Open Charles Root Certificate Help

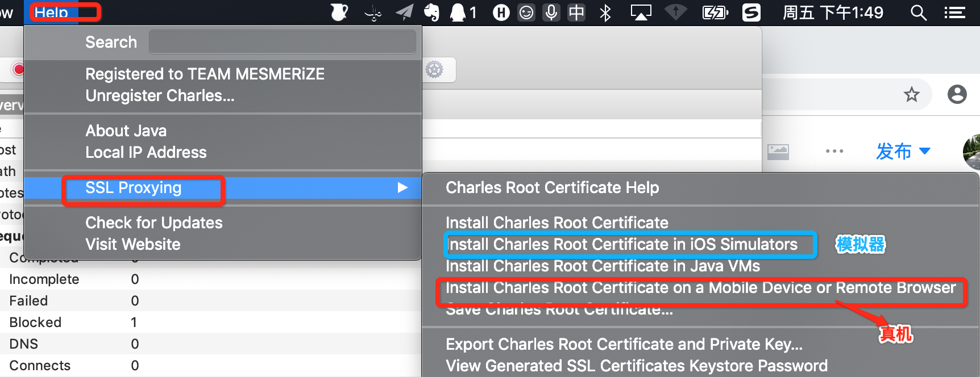tap(552, 187)
